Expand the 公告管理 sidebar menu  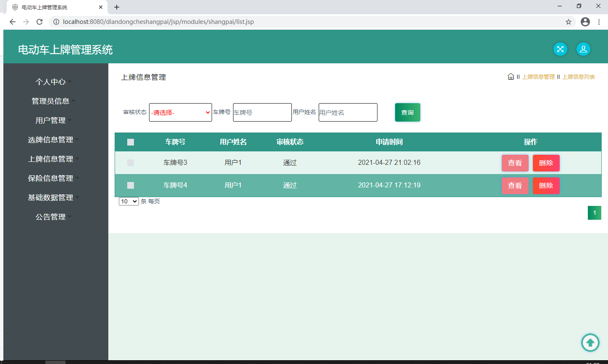pos(54,217)
